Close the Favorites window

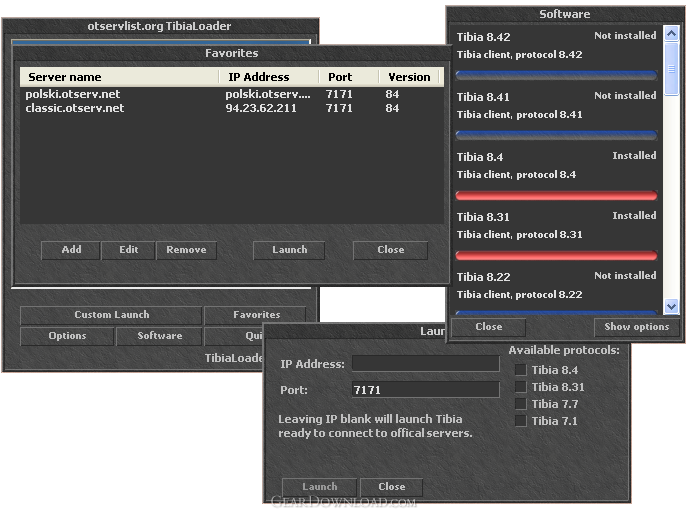tap(391, 250)
